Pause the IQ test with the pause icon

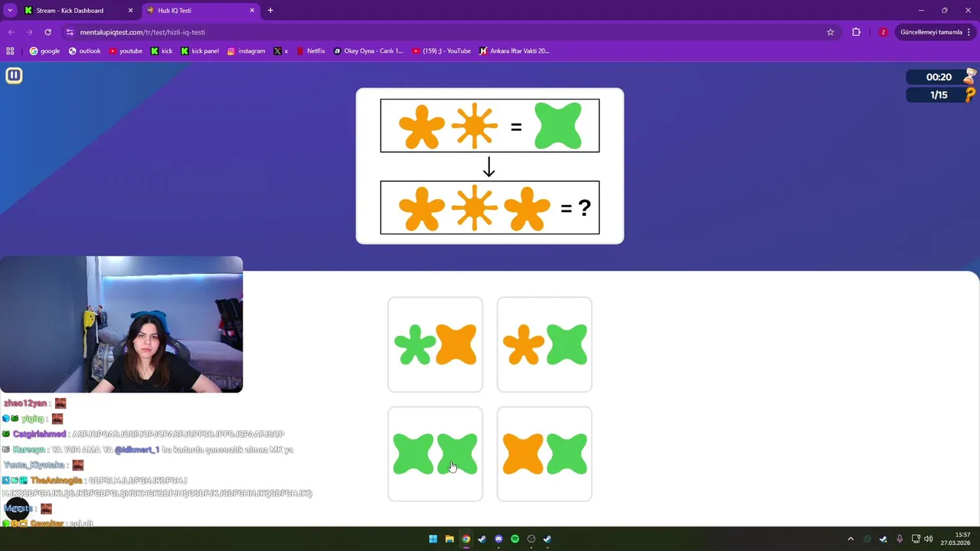(14, 75)
